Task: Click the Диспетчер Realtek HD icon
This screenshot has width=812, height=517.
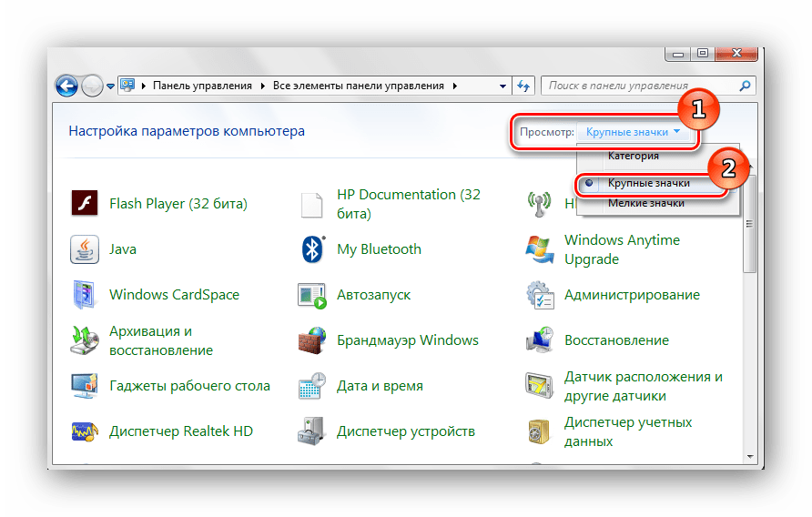Action: click(85, 431)
